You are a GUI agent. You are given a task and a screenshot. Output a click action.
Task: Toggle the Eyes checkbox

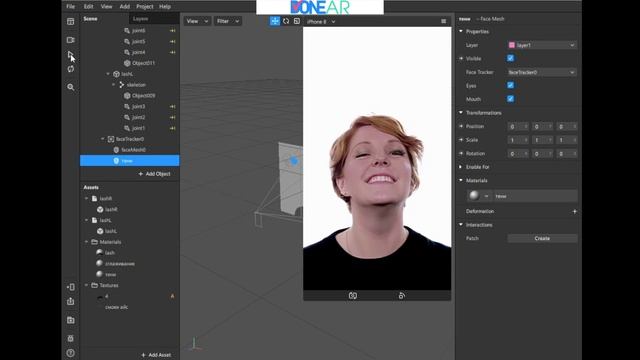pos(511,85)
